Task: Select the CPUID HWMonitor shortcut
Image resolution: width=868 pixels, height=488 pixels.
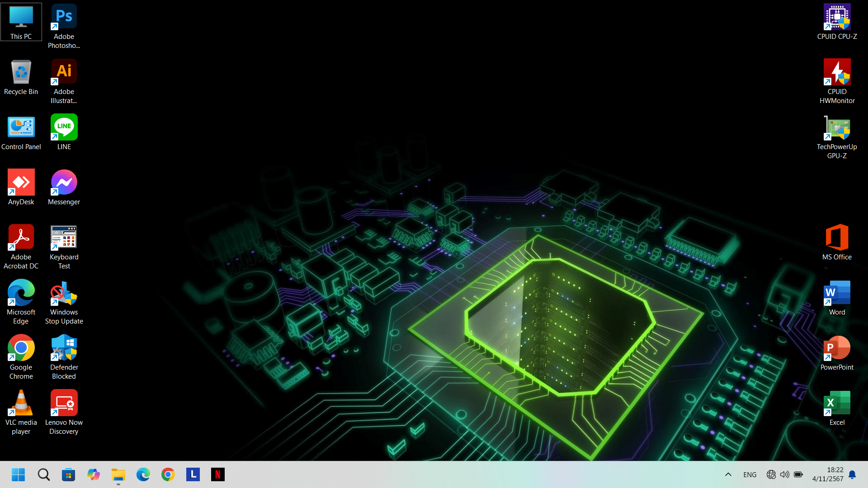Action: pyautogui.click(x=837, y=81)
